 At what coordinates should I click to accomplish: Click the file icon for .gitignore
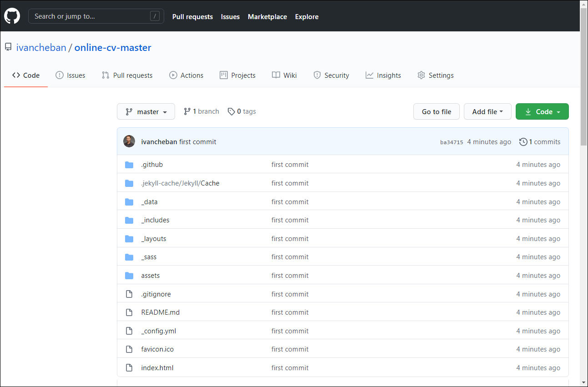129,294
